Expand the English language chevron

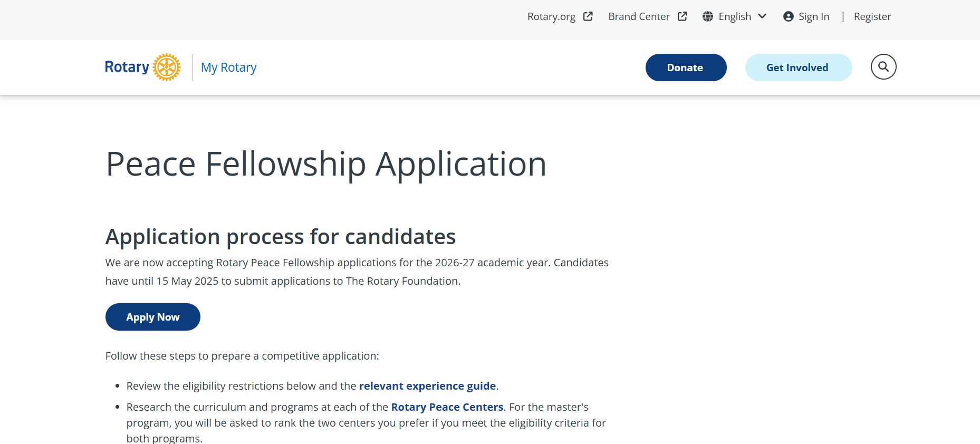(x=762, y=16)
